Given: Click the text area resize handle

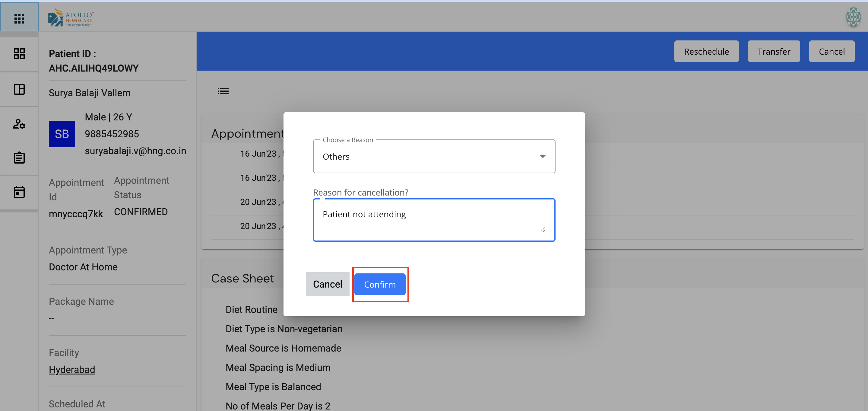Looking at the screenshot, I should (x=543, y=230).
